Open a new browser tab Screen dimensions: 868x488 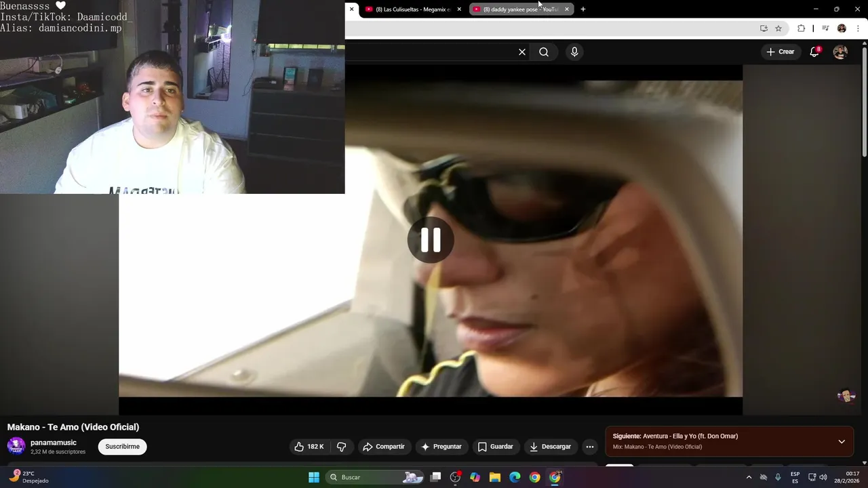pyautogui.click(x=583, y=9)
